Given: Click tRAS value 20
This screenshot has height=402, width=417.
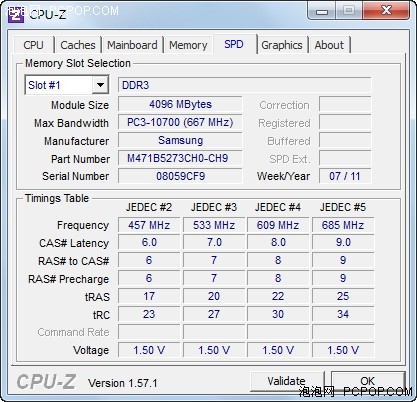Looking at the screenshot, I should (x=214, y=296).
